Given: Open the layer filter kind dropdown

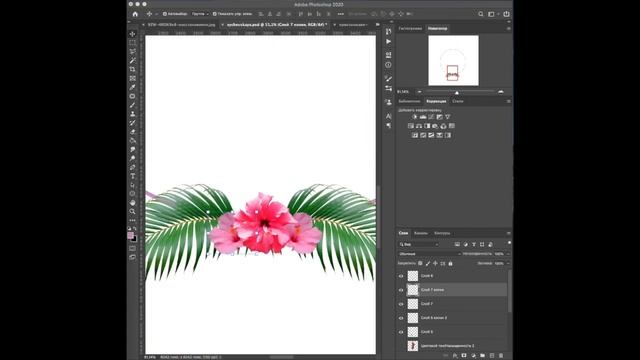Looking at the screenshot, I should tap(419, 244).
